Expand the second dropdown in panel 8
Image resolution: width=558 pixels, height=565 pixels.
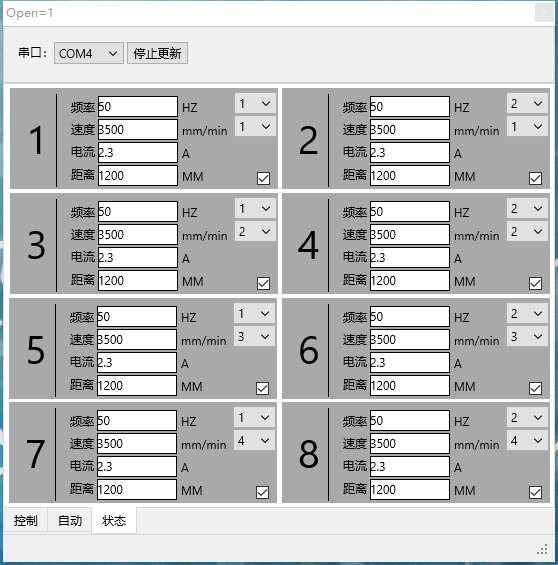click(527, 440)
